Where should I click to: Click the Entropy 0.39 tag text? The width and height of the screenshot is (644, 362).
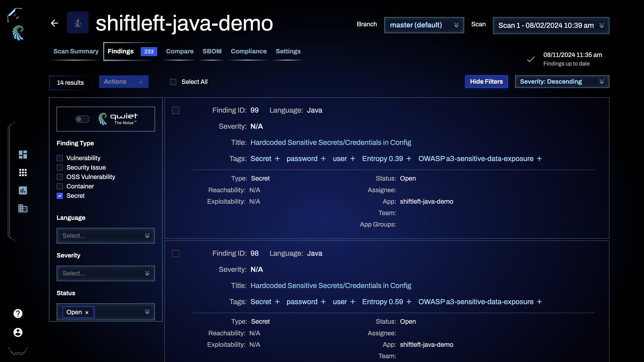[x=382, y=159]
